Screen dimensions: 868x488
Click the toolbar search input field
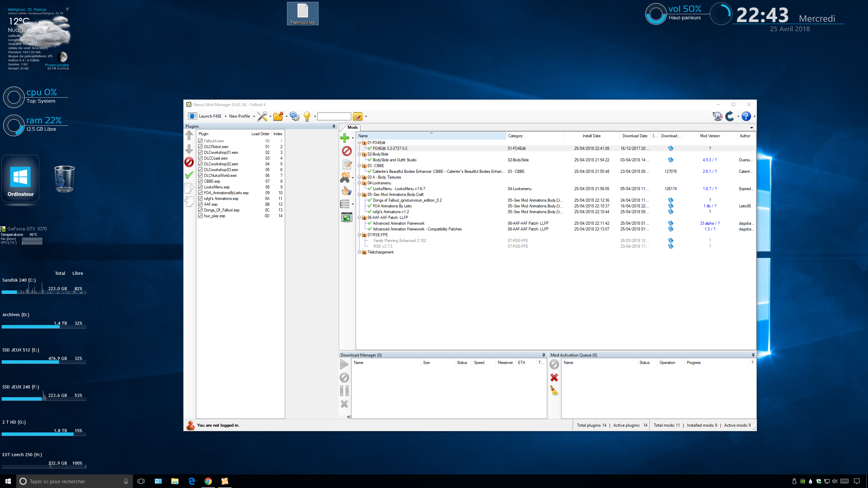click(x=334, y=117)
